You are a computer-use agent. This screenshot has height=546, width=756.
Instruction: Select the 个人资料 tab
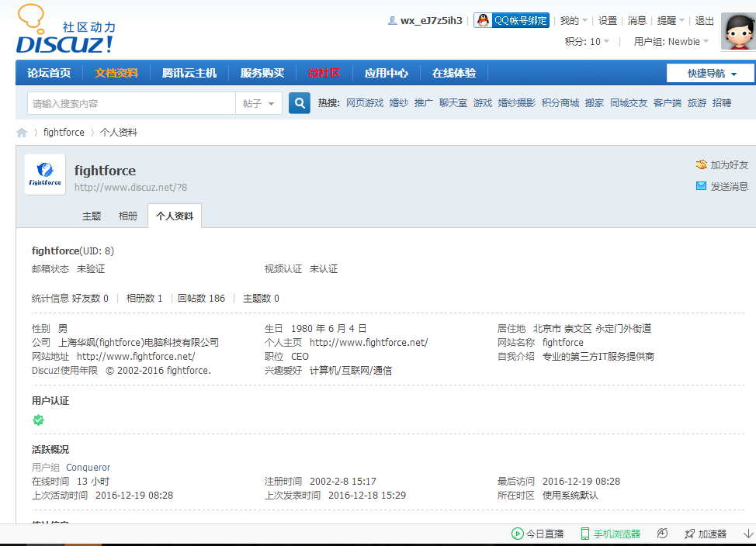[x=175, y=216]
